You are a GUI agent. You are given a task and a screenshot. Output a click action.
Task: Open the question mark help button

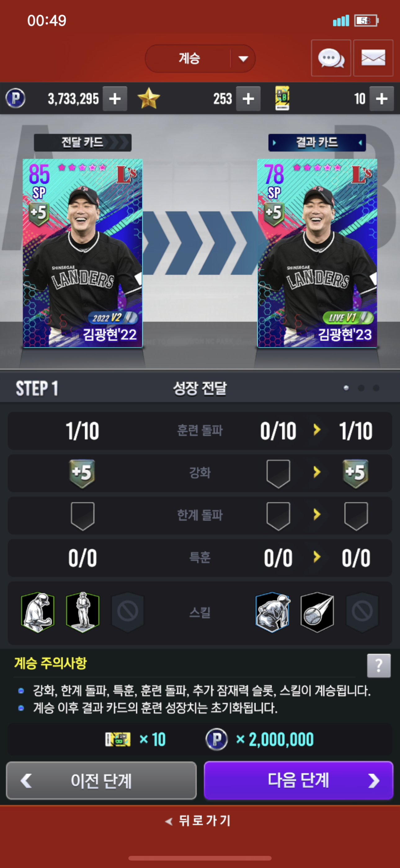tap(379, 666)
